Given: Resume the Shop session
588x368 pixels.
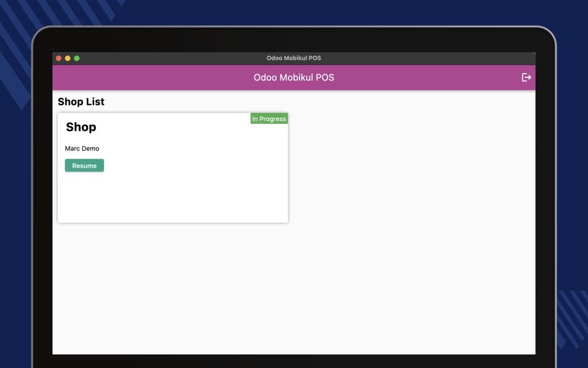Looking at the screenshot, I should click(84, 165).
